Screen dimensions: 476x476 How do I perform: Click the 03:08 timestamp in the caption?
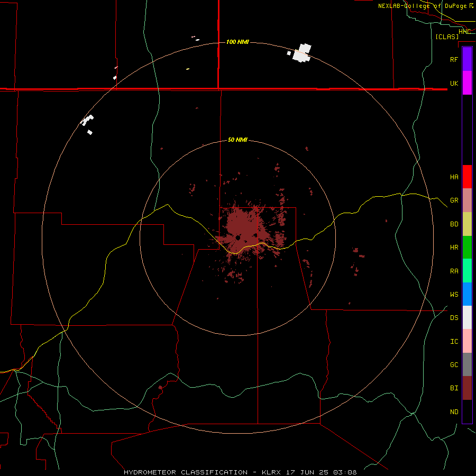point(345,472)
